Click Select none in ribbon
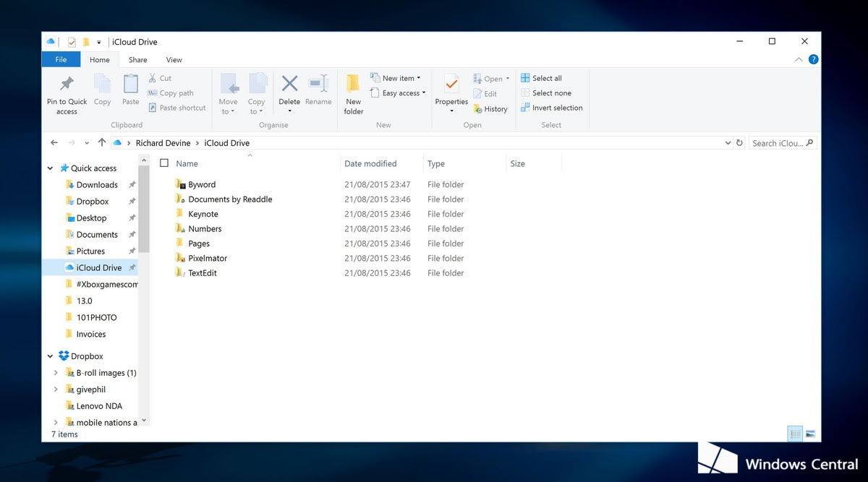This screenshot has height=482, width=868. (x=545, y=93)
